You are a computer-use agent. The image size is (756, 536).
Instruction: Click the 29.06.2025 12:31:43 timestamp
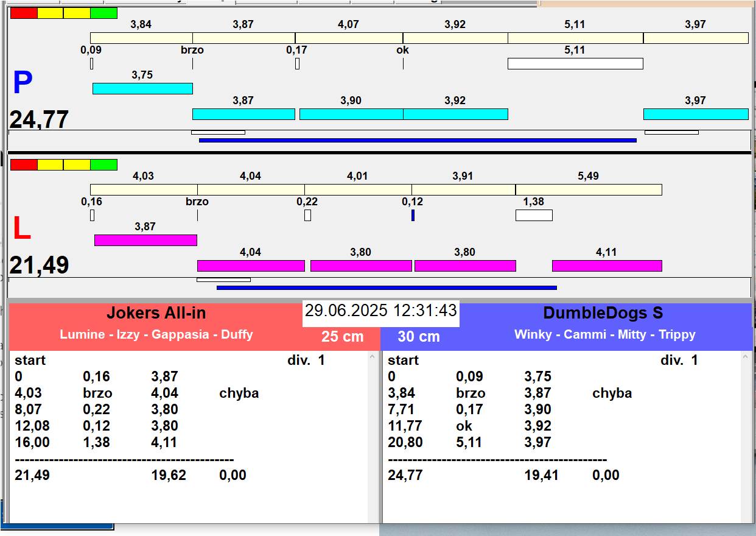(x=380, y=311)
